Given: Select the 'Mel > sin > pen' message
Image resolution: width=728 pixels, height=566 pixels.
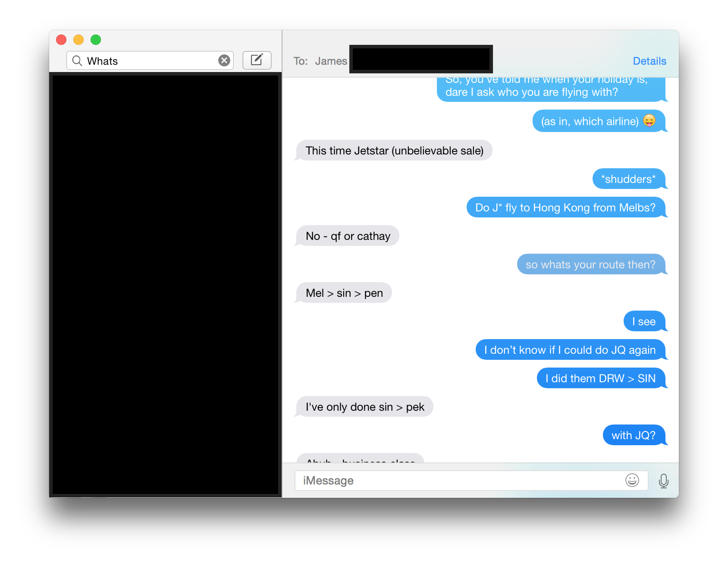Looking at the screenshot, I should click(344, 293).
